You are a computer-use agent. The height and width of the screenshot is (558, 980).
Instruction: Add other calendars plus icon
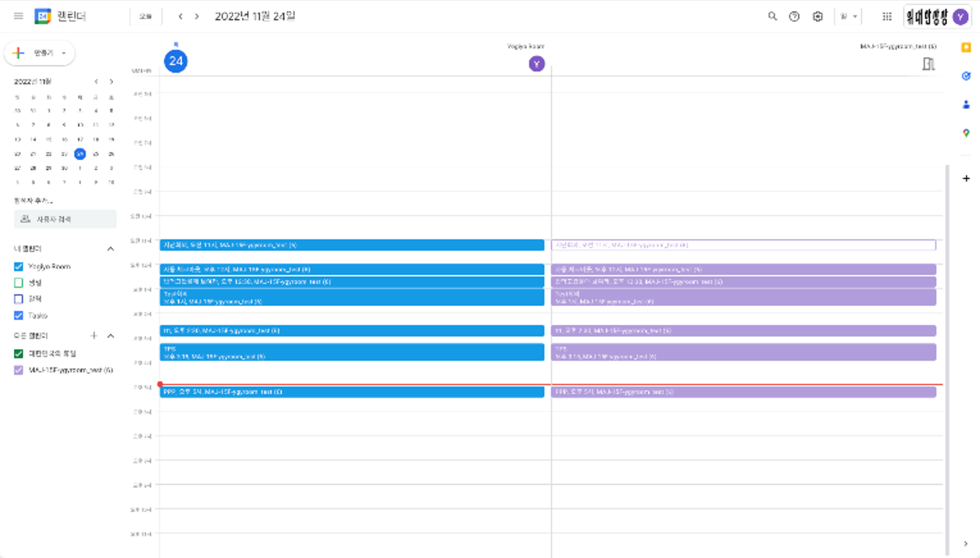(94, 336)
